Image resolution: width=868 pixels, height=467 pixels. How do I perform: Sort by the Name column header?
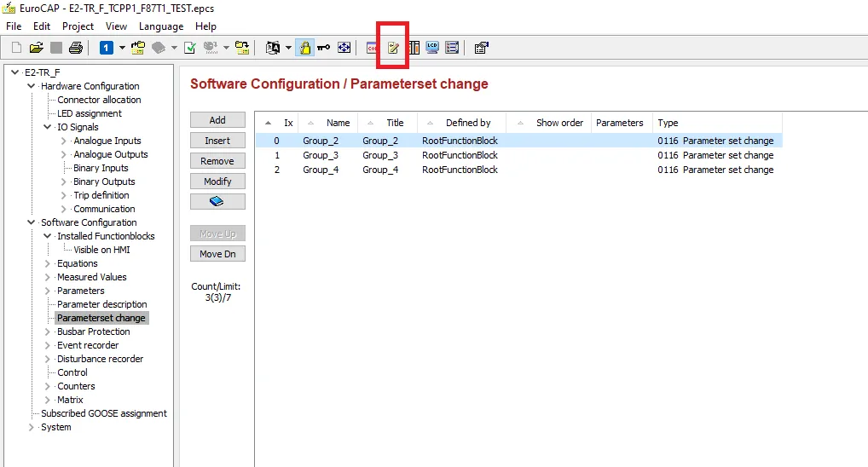(328, 123)
